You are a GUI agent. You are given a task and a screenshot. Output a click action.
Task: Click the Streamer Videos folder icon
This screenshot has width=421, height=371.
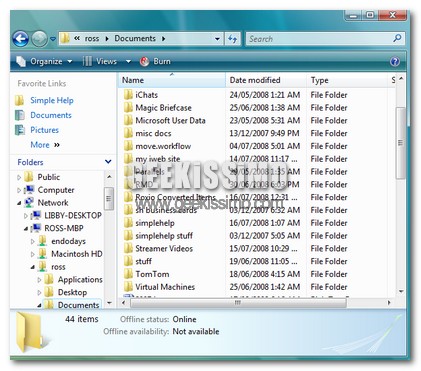coord(128,249)
